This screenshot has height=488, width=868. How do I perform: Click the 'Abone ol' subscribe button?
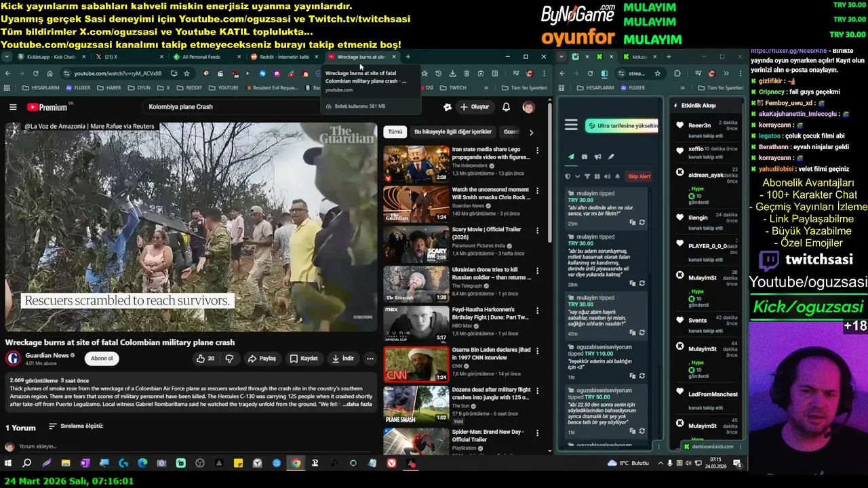102,358
